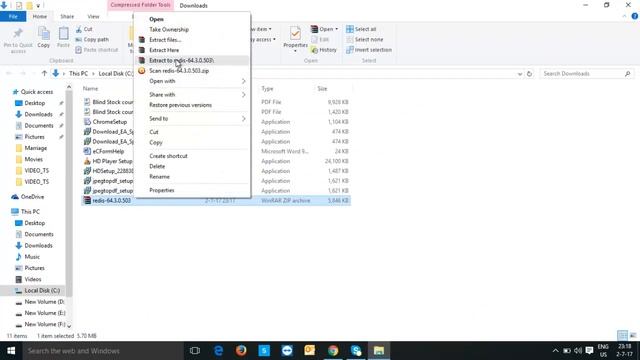Open the ribbon Open dropdown arrow
The width and height of the screenshot is (640, 360).
(336, 29)
